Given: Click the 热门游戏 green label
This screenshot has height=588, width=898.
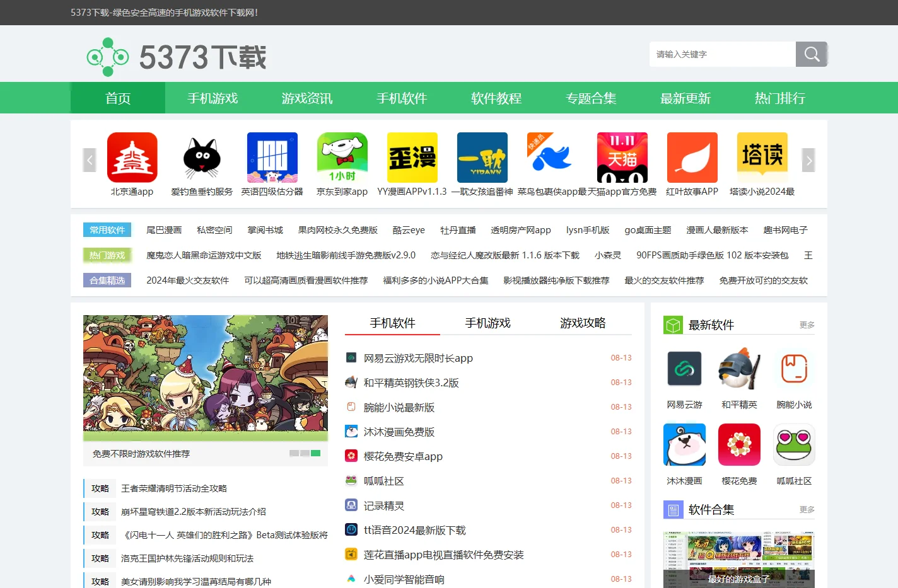Looking at the screenshot, I should click(x=107, y=255).
